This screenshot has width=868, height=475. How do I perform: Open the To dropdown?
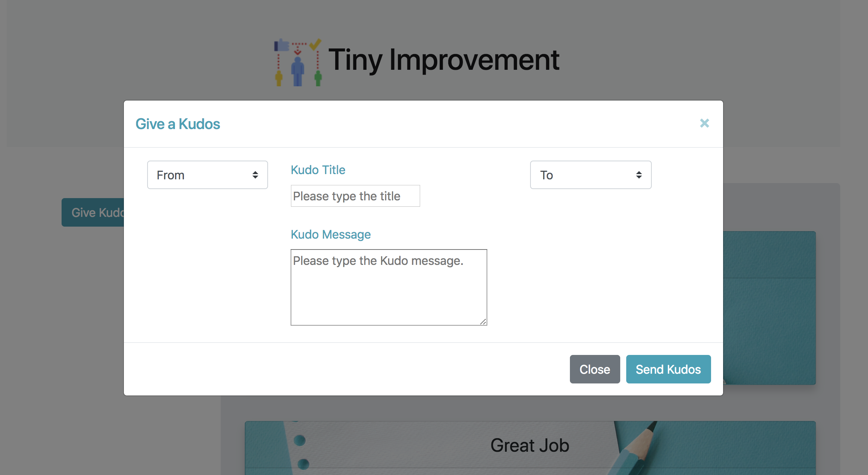pos(590,175)
